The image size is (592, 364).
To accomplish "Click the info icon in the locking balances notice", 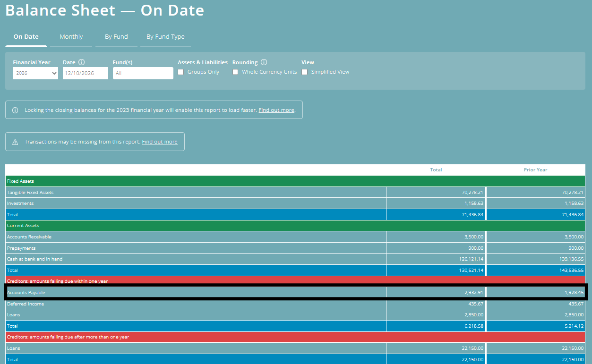I will point(15,110).
